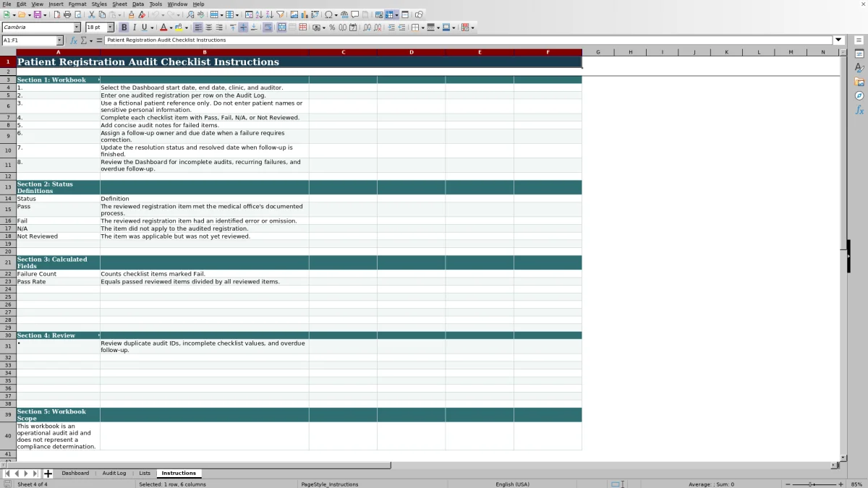This screenshot has width=868, height=488.
Task: Toggle Italic formatting
Action: 134,27
